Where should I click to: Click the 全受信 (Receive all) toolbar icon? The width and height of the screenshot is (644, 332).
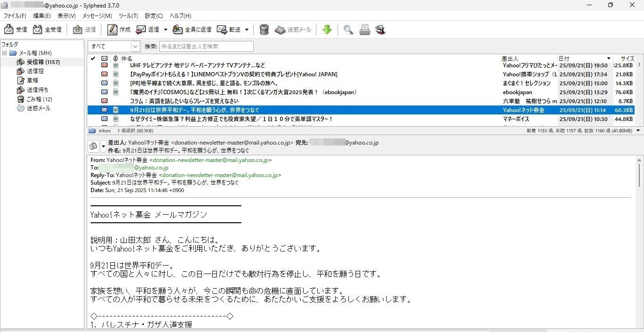38,30
